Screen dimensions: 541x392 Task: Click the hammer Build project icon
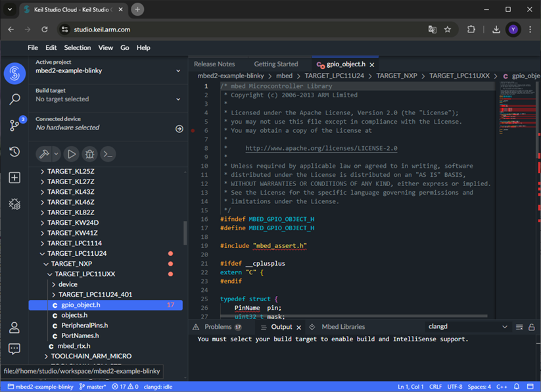pos(43,154)
